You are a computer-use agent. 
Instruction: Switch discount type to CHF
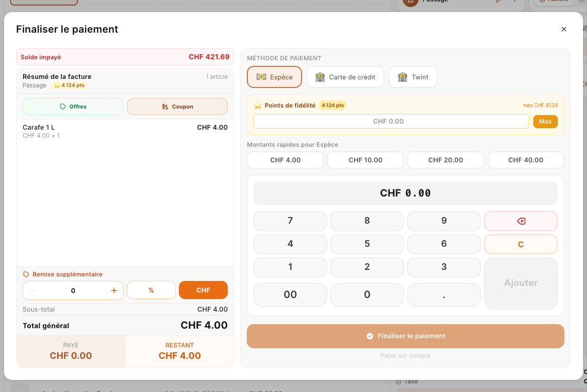coord(203,290)
